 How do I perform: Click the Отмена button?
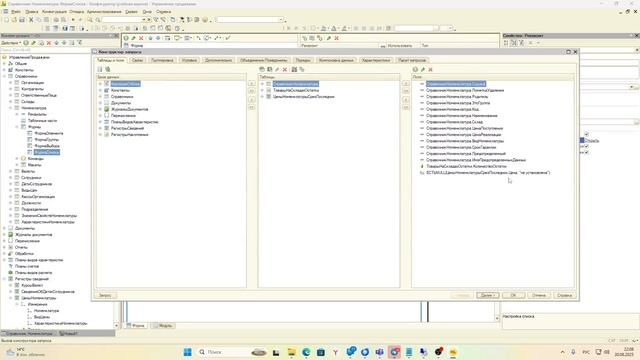tap(539, 295)
